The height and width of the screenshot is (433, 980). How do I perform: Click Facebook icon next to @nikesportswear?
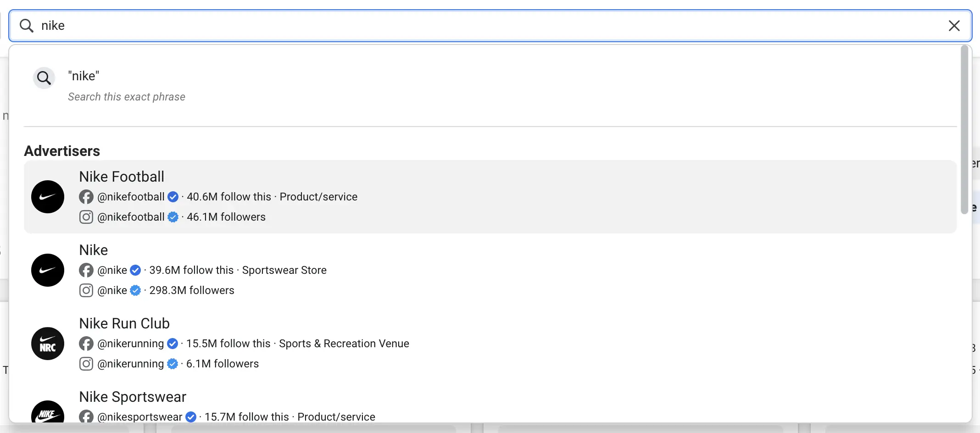pos(86,416)
